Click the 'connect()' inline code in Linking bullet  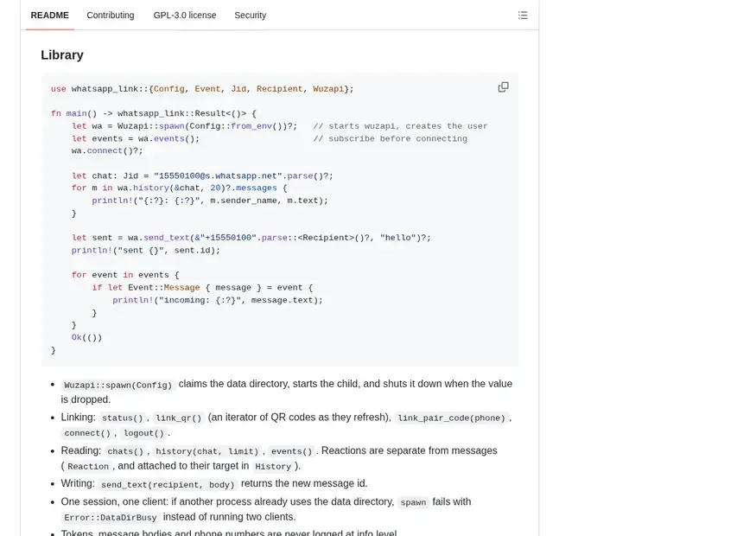point(87,433)
